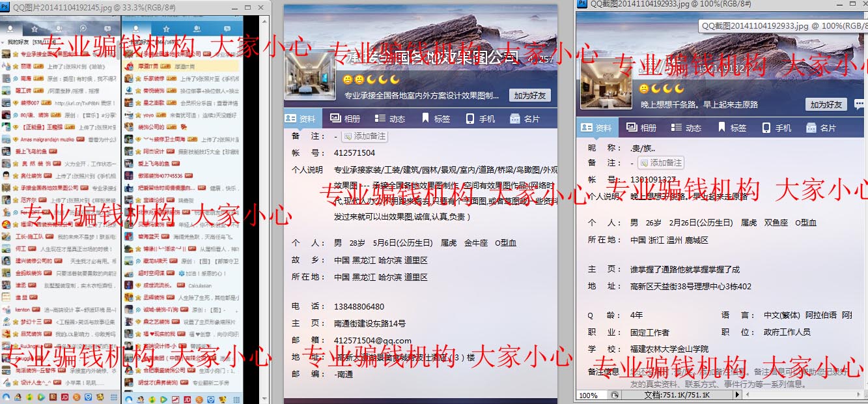Click school 福建农林大学金山学院

[669, 349]
